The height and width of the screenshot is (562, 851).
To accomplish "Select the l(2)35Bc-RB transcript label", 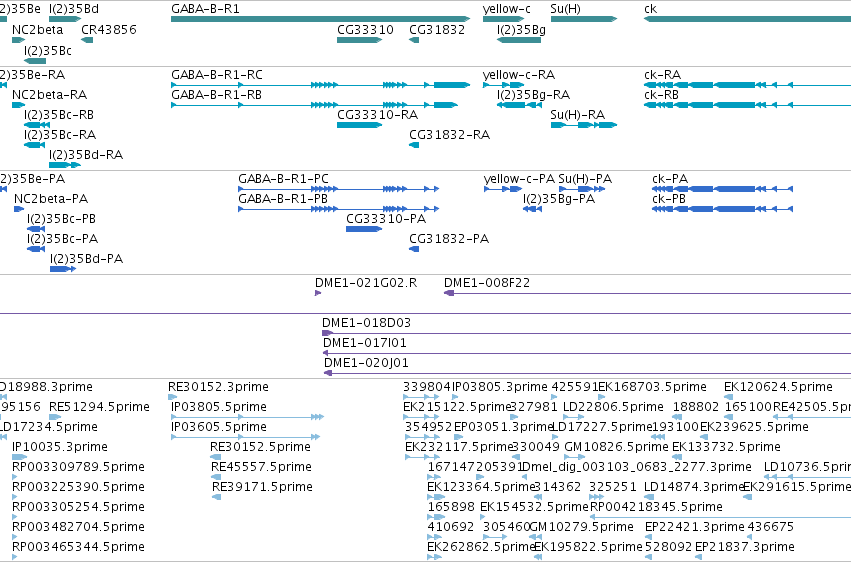I will point(59,115).
